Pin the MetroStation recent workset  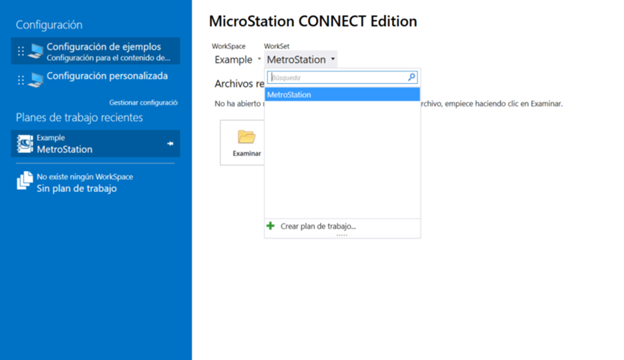pos(170,143)
